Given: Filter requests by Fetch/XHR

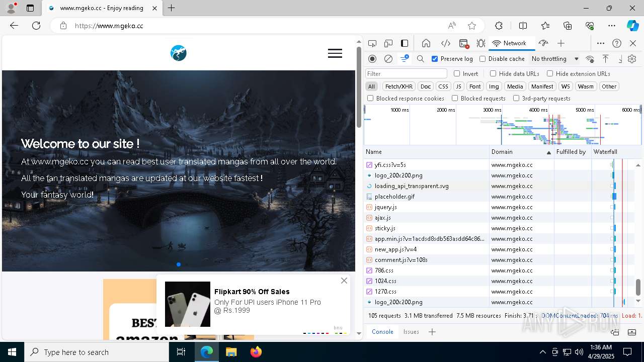Looking at the screenshot, I should pyautogui.click(x=399, y=86).
